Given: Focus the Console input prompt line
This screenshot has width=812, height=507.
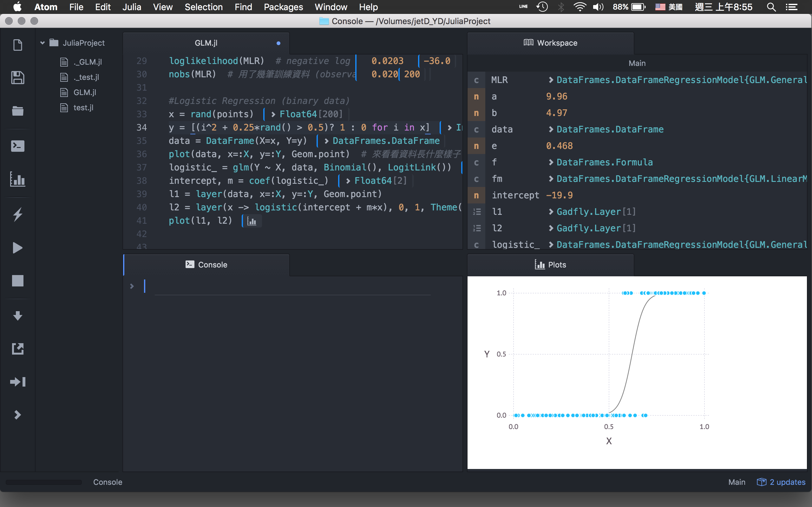Looking at the screenshot, I should 289,286.
